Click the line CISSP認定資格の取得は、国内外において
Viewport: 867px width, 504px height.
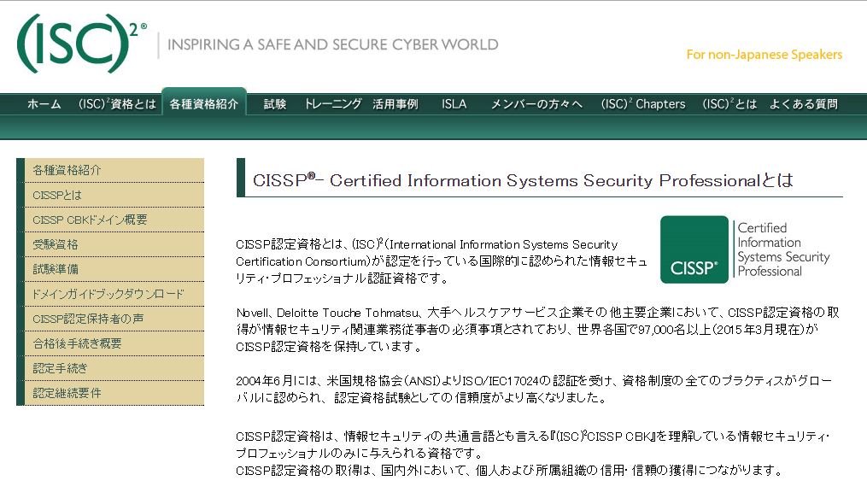[509, 470]
